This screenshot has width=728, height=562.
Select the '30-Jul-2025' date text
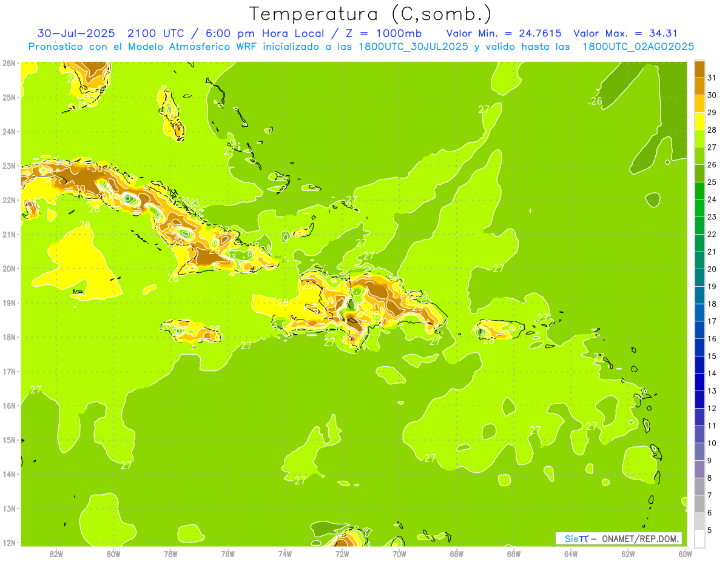[x=76, y=33]
